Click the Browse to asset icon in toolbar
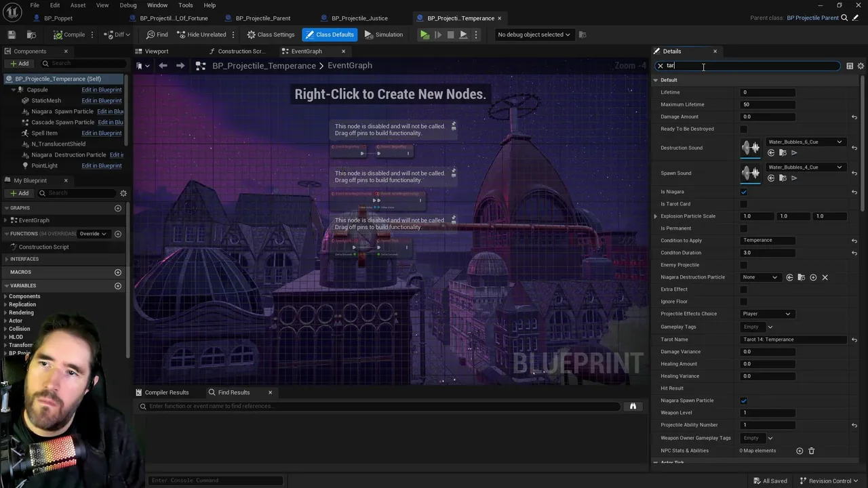868x488 pixels. (x=31, y=35)
